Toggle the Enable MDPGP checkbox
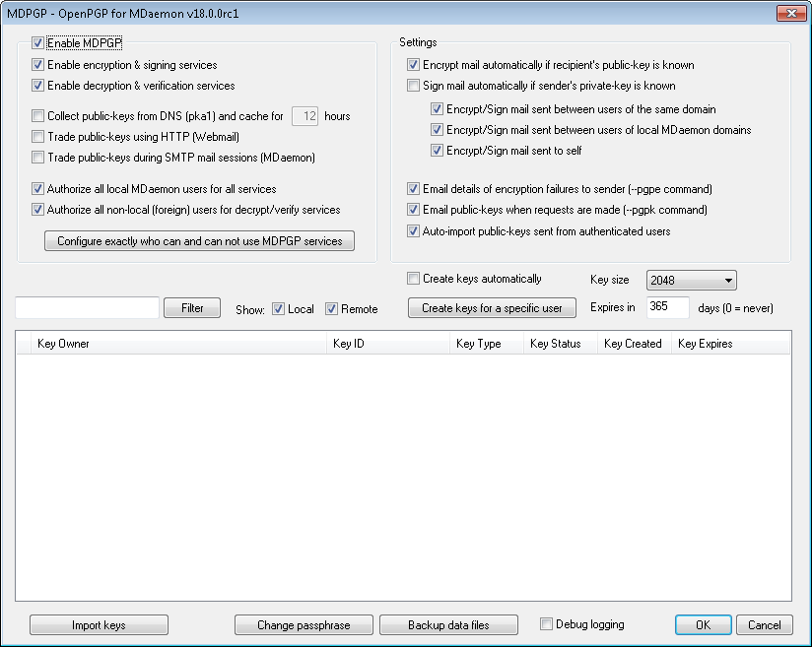The height and width of the screenshot is (647, 812). point(37,43)
